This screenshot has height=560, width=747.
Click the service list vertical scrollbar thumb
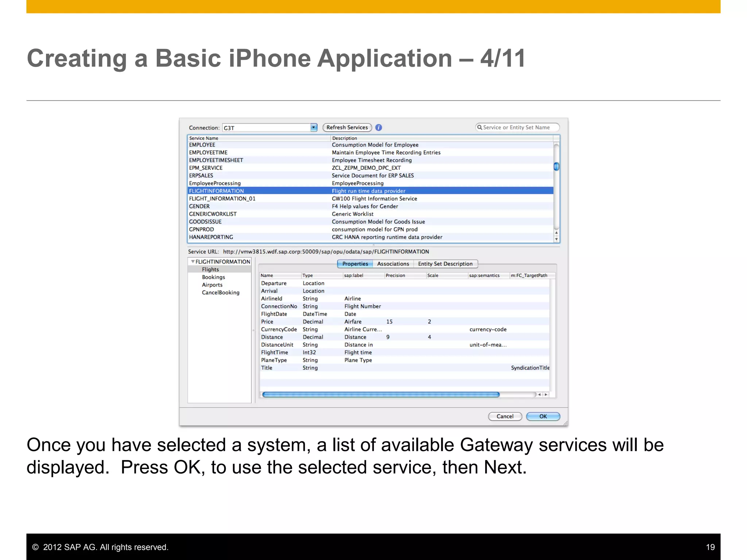point(556,167)
